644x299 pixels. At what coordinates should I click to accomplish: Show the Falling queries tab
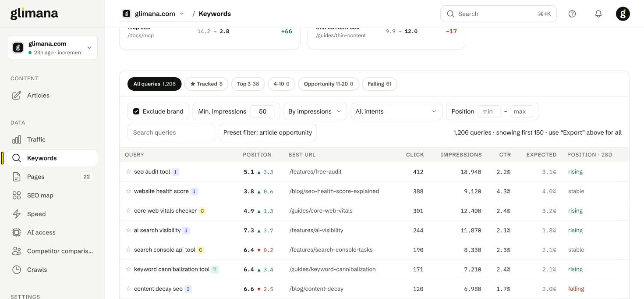click(379, 84)
